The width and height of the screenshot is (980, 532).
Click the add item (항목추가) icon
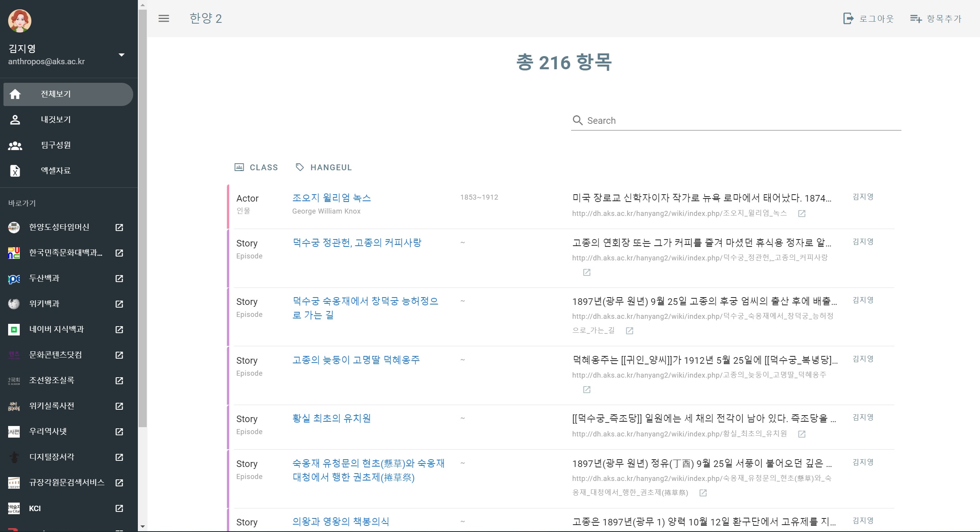[x=915, y=19]
